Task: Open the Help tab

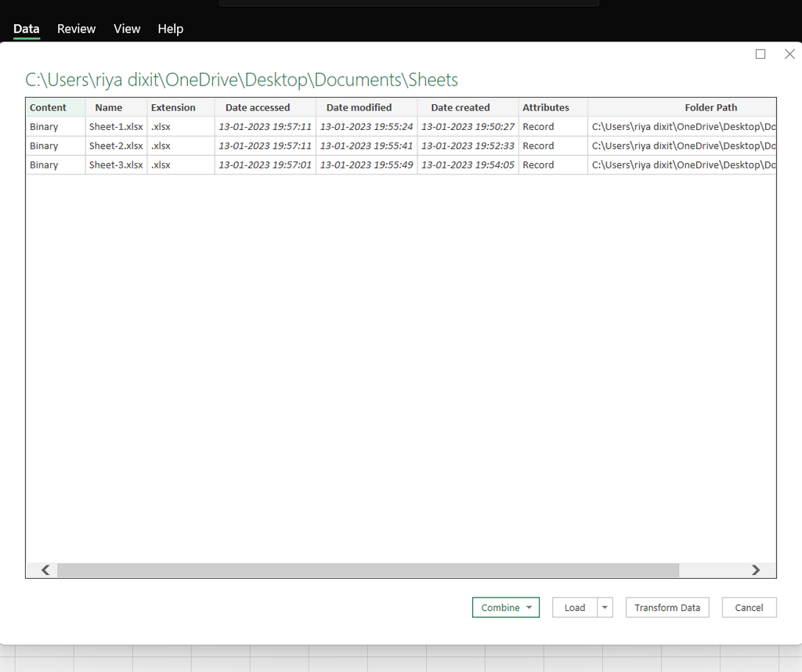Action: click(x=170, y=29)
